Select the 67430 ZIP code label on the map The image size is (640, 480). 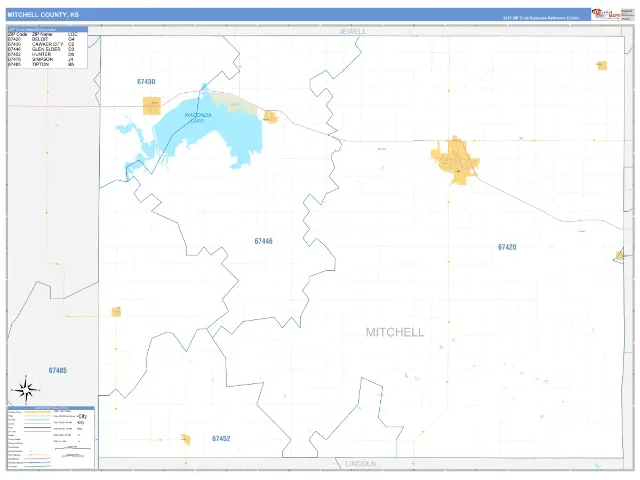point(146,82)
